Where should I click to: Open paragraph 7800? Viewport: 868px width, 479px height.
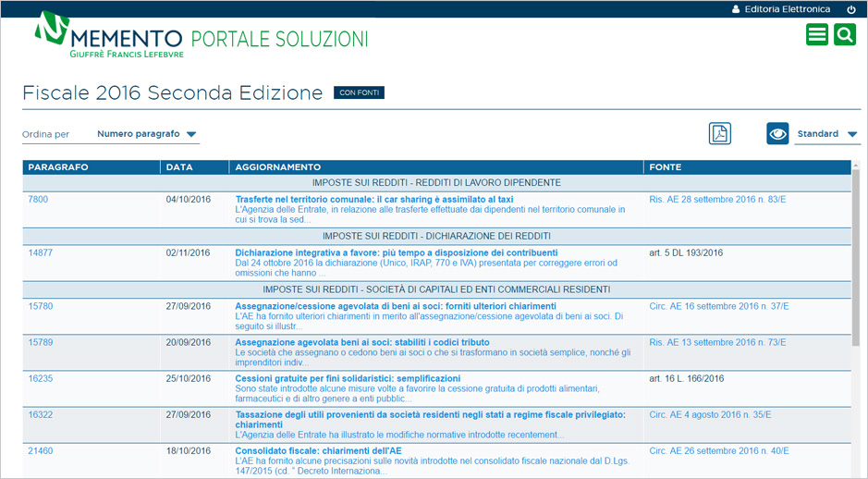38,200
